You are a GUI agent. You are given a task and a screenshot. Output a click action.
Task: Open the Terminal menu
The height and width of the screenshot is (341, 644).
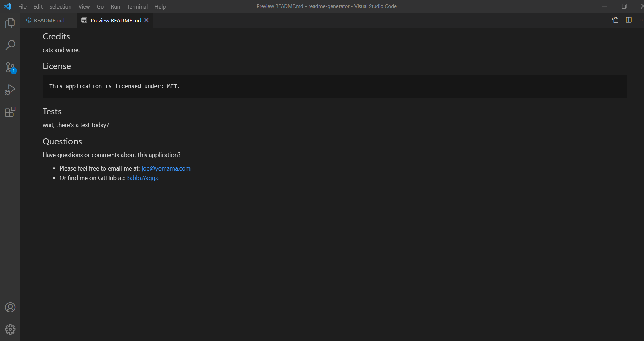pos(137,6)
